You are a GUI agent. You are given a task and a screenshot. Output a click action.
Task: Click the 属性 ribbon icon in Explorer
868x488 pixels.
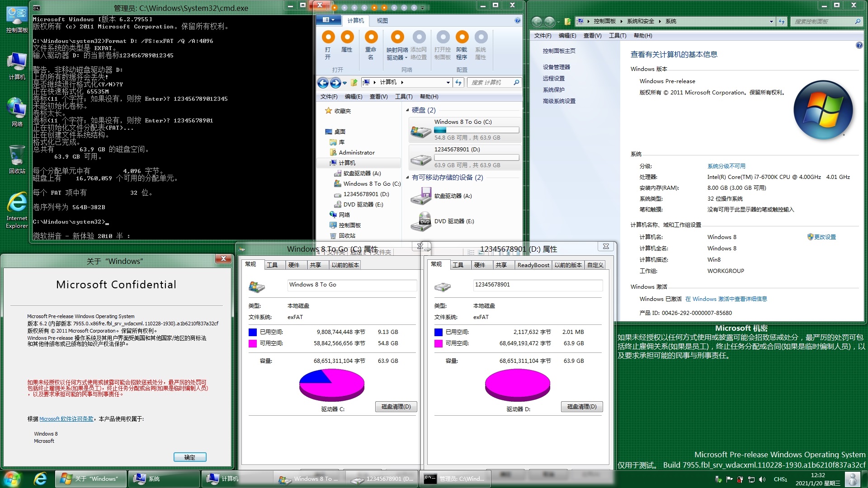tap(347, 37)
